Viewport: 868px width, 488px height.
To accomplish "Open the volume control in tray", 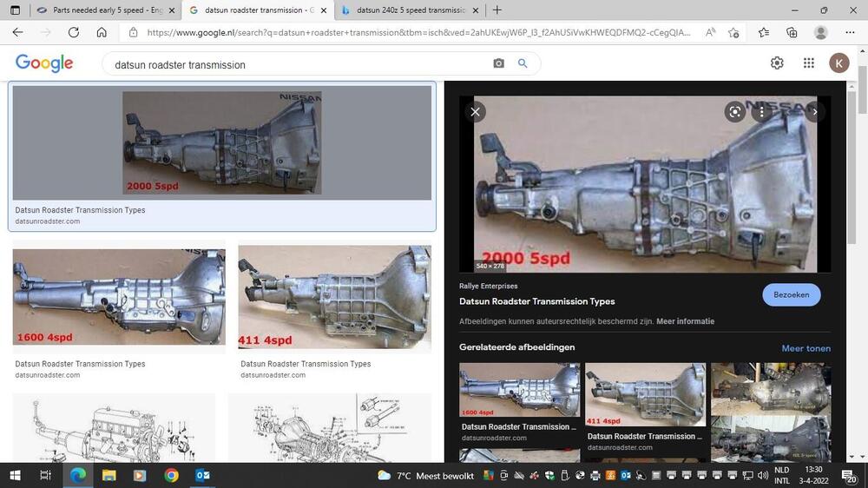I will 763,475.
